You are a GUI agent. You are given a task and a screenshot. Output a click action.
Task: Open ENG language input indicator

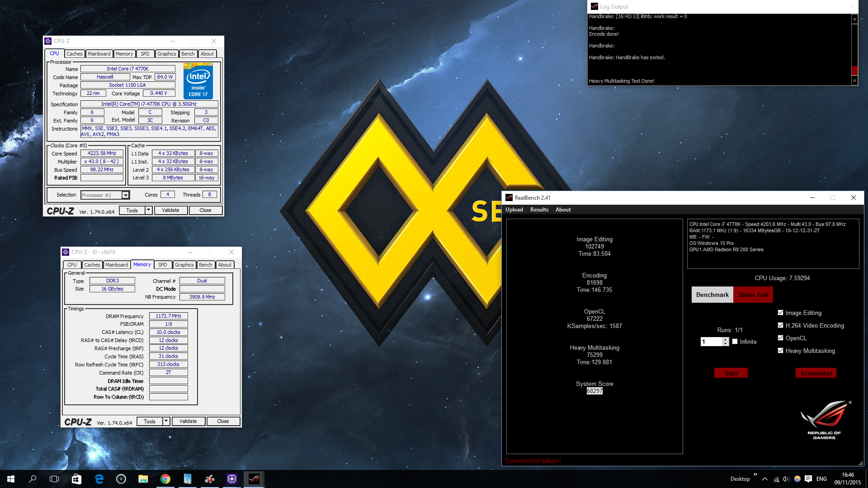pos(822,479)
